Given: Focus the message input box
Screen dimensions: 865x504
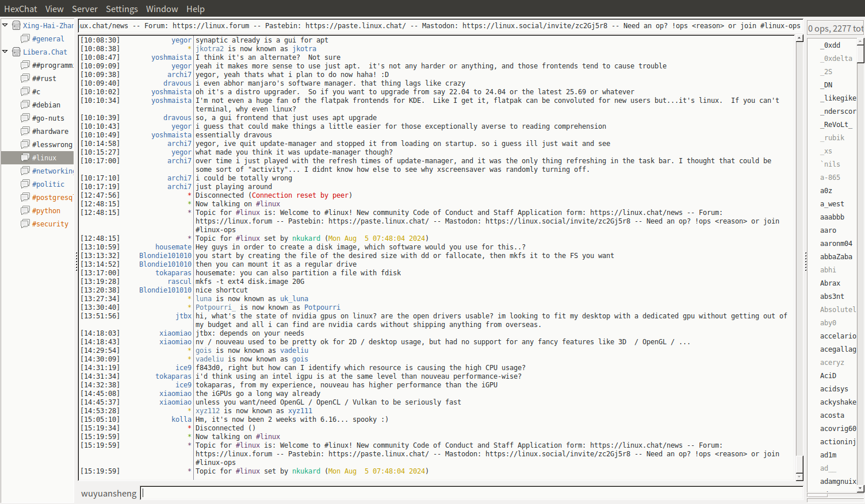Looking at the screenshot, I should click(x=471, y=493).
